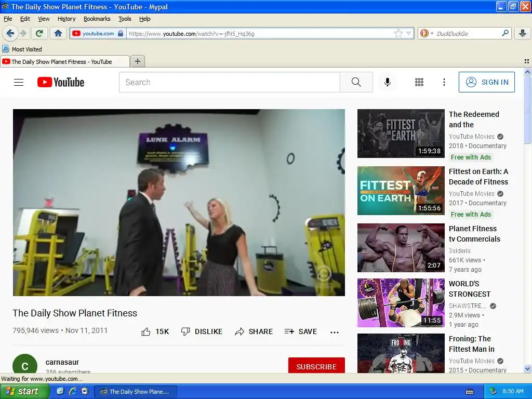Open the File menu
The image size is (532, 399).
(x=7, y=19)
